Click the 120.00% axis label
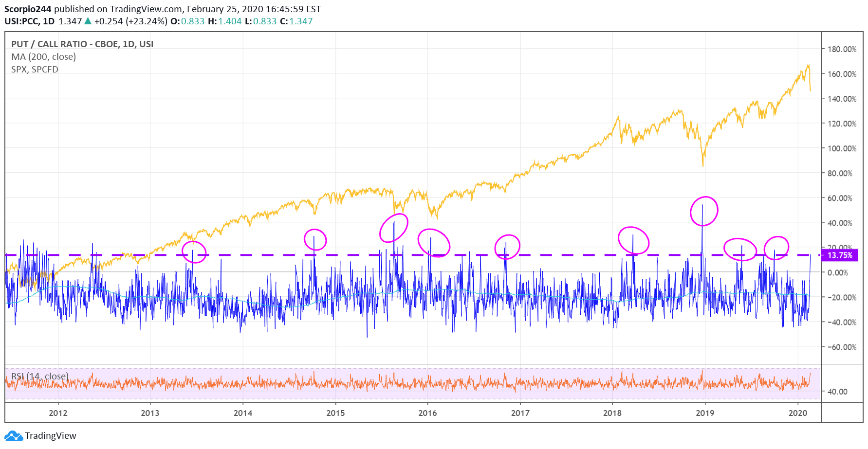868x449 pixels. pyautogui.click(x=842, y=124)
